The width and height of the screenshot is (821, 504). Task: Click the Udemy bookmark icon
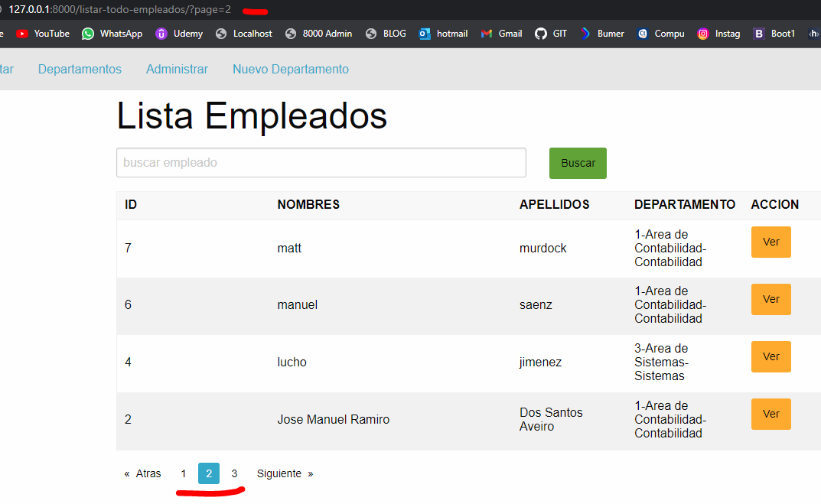[x=161, y=34]
